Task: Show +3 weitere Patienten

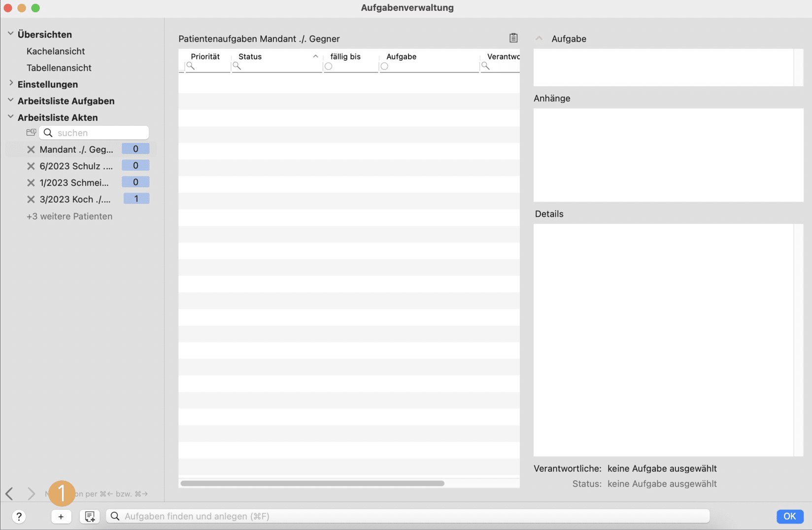Action: [x=69, y=216]
